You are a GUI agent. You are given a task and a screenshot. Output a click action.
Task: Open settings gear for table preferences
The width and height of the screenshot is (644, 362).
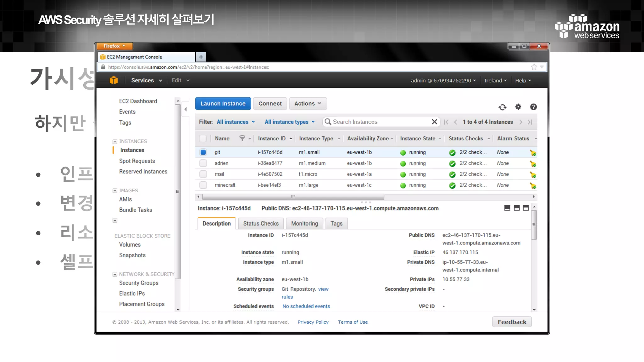tap(518, 107)
